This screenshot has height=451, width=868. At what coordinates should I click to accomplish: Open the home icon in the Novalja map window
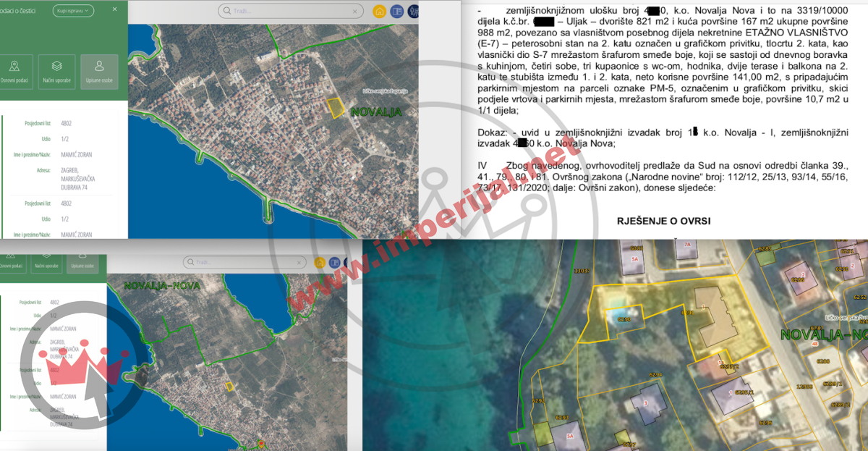point(379,12)
